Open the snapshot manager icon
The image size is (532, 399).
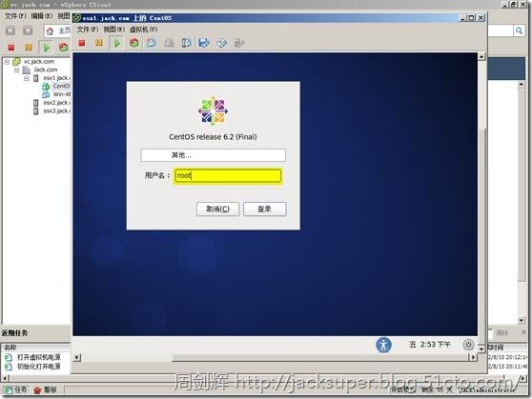pos(186,43)
